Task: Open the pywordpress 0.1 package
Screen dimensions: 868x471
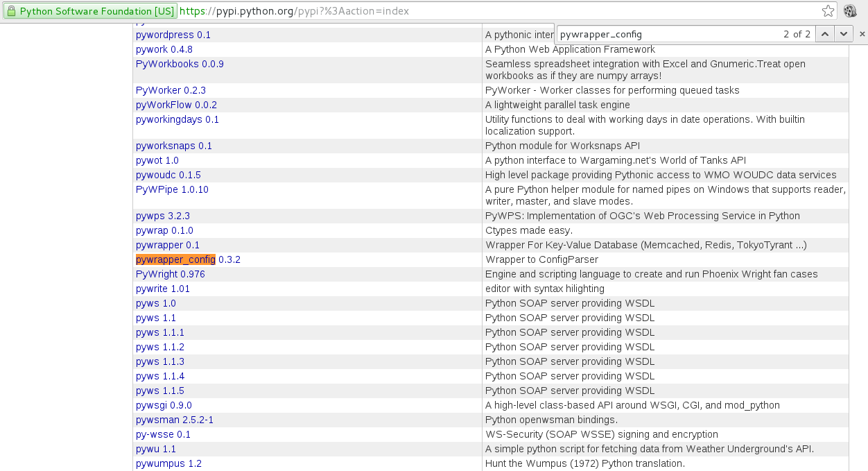Action: click(173, 35)
